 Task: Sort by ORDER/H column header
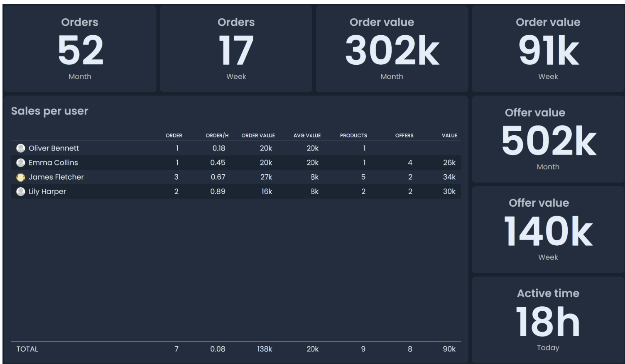click(x=217, y=135)
